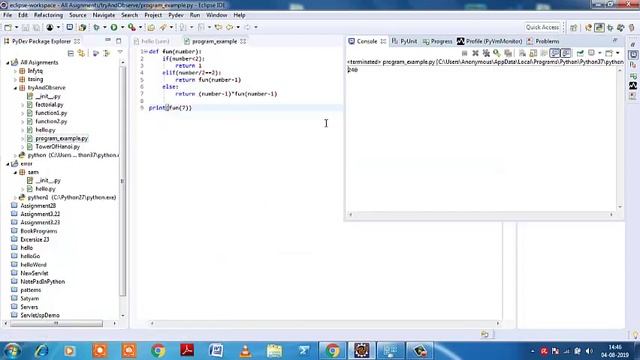Click the Quick Access search field
This screenshot has width=640, height=360.
542,27
